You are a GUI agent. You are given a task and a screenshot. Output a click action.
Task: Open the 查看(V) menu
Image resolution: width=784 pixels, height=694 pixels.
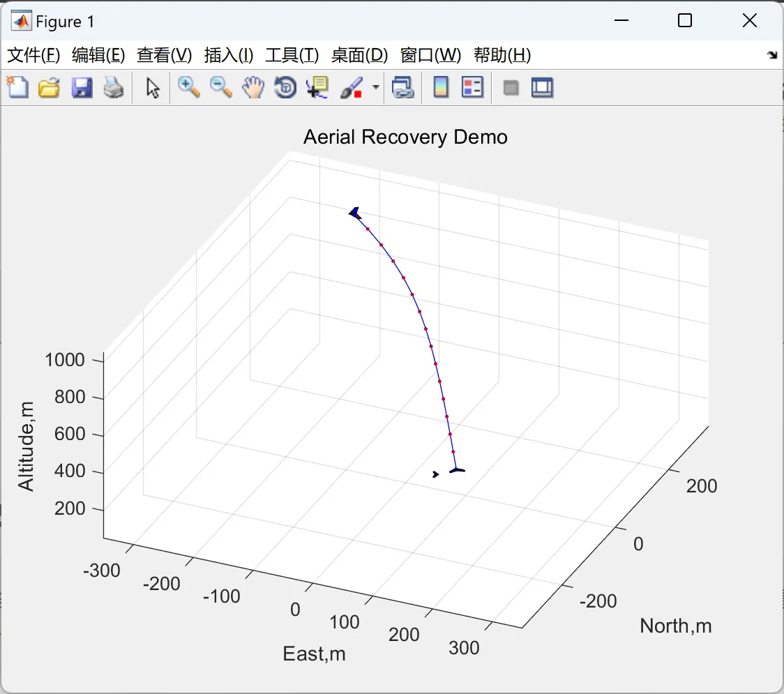point(165,55)
